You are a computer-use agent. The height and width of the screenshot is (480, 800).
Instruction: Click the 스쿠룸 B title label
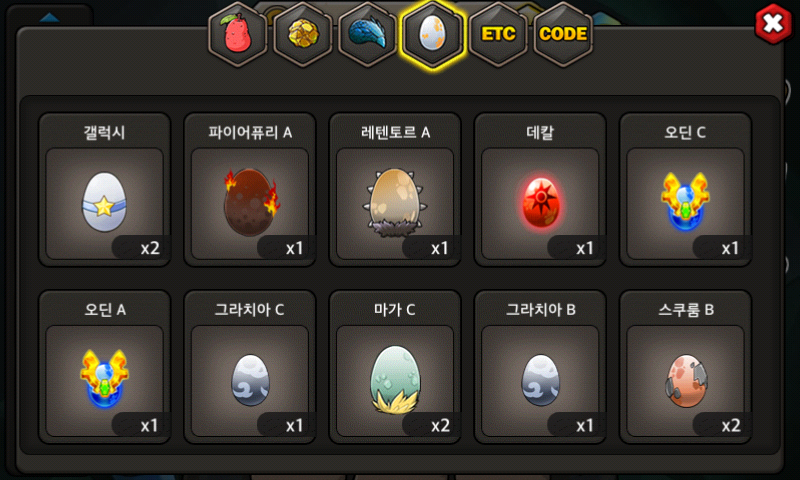(686, 310)
